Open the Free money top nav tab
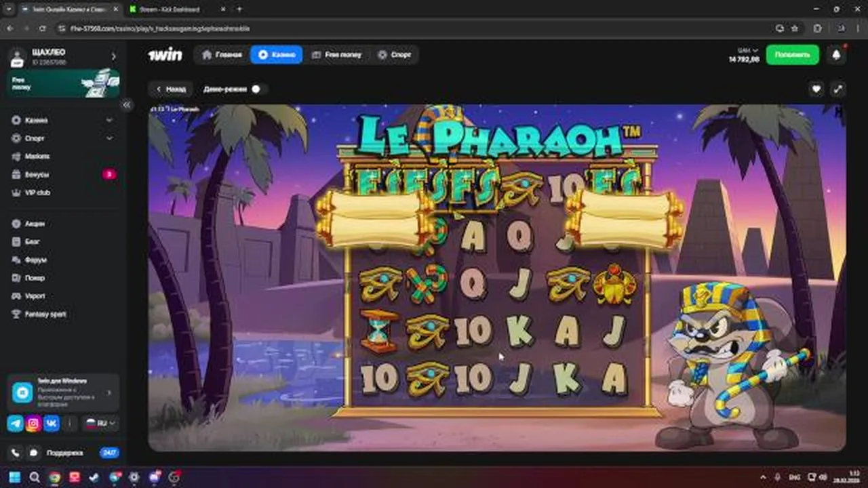This screenshot has width=868, height=488. click(336, 55)
